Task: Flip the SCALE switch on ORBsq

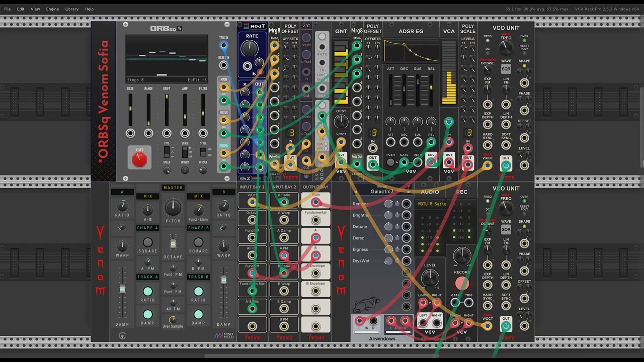Action: [185, 152]
